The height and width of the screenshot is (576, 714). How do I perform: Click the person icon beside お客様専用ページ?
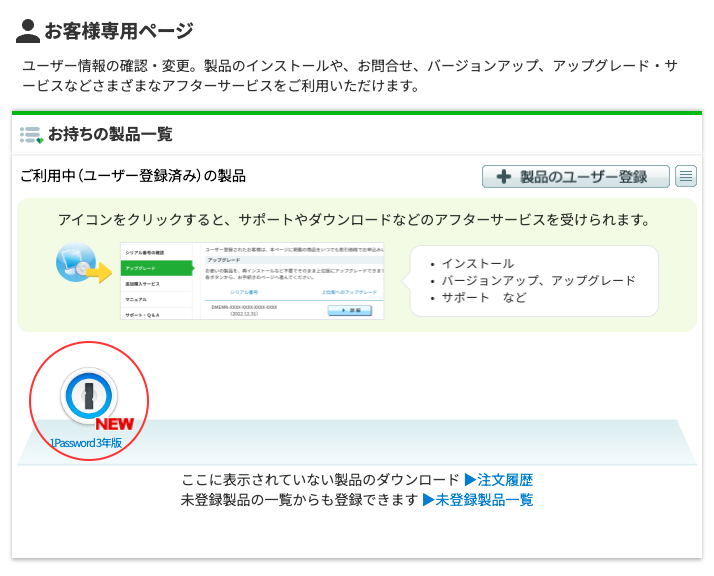[x=28, y=31]
